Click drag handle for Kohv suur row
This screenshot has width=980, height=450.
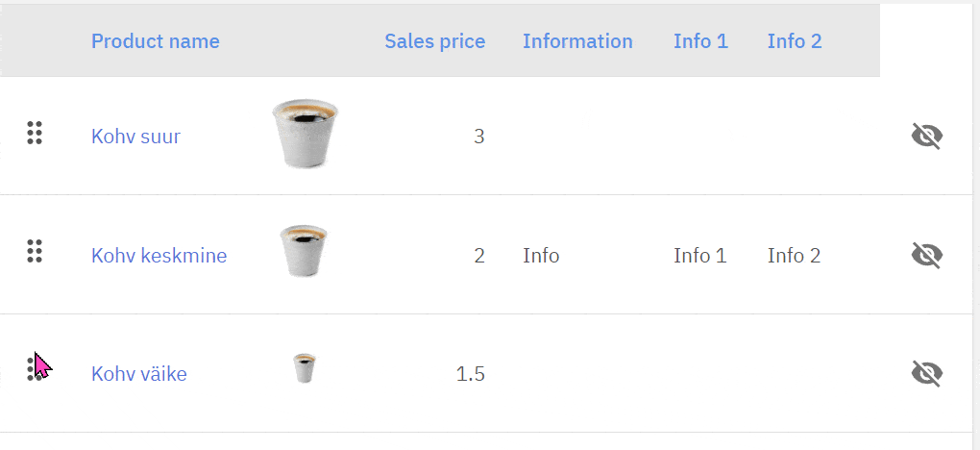tap(35, 134)
